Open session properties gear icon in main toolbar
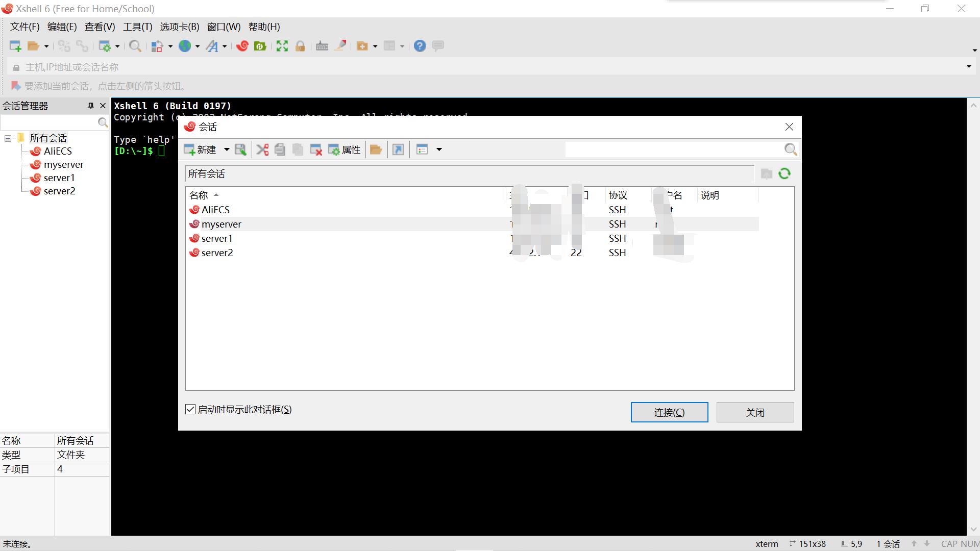The width and height of the screenshot is (980, 551). click(105, 46)
